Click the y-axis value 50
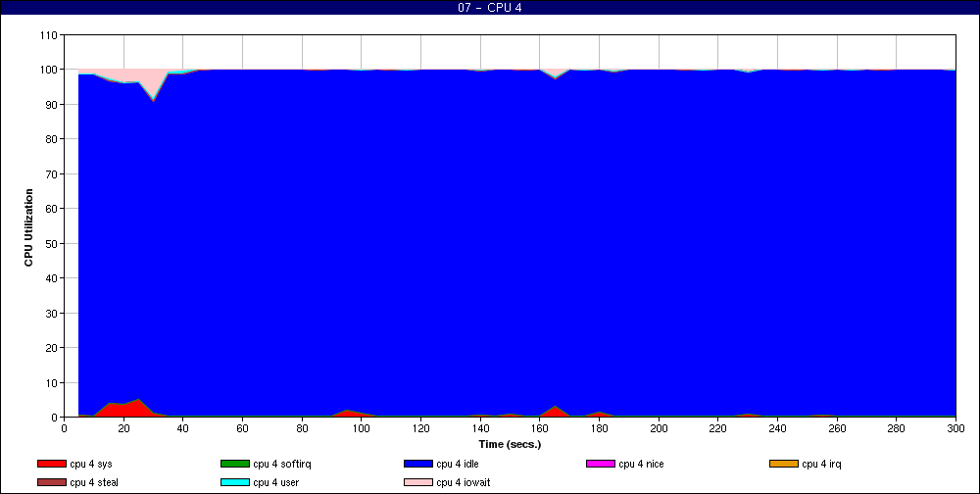Viewport: 980px width, 494px height. (51, 243)
